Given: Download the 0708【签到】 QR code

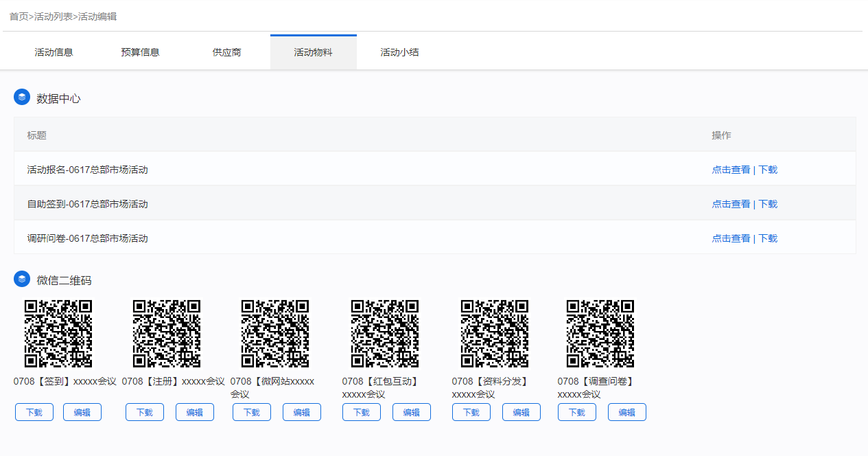Looking at the screenshot, I should click(x=34, y=412).
